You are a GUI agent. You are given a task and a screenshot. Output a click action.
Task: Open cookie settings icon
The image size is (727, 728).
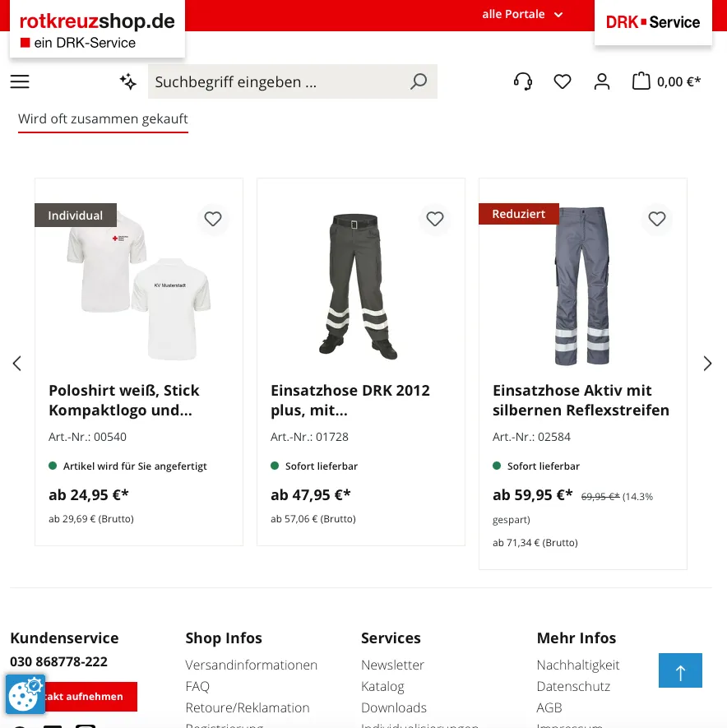(25, 693)
